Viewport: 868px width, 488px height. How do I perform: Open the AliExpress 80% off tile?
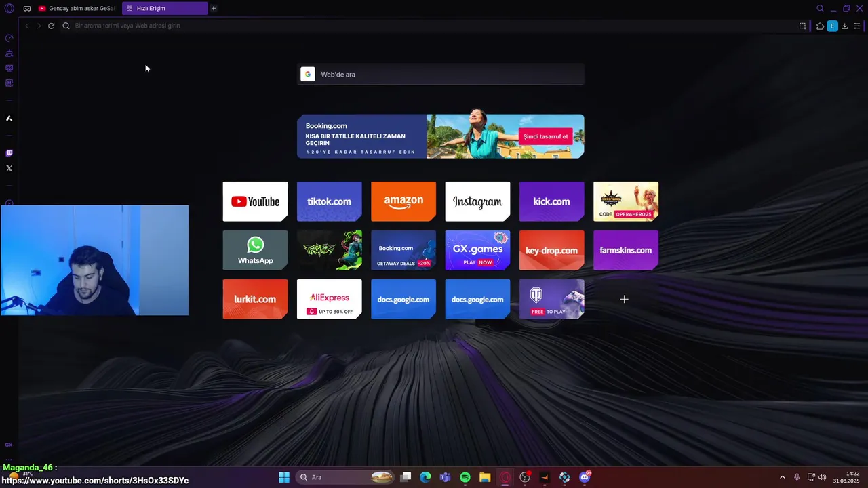point(329,299)
